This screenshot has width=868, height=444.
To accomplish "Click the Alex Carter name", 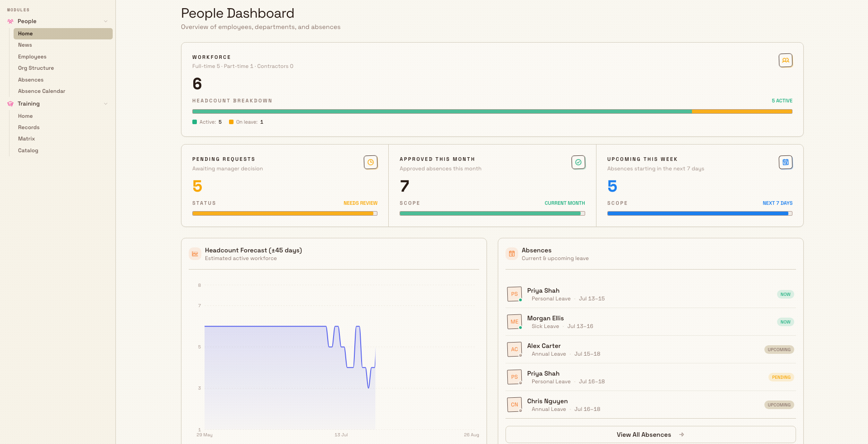I will pyautogui.click(x=544, y=346).
